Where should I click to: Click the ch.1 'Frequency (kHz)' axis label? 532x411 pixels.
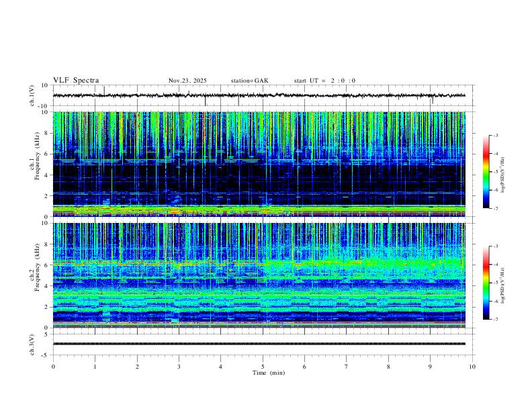[x=37, y=156]
